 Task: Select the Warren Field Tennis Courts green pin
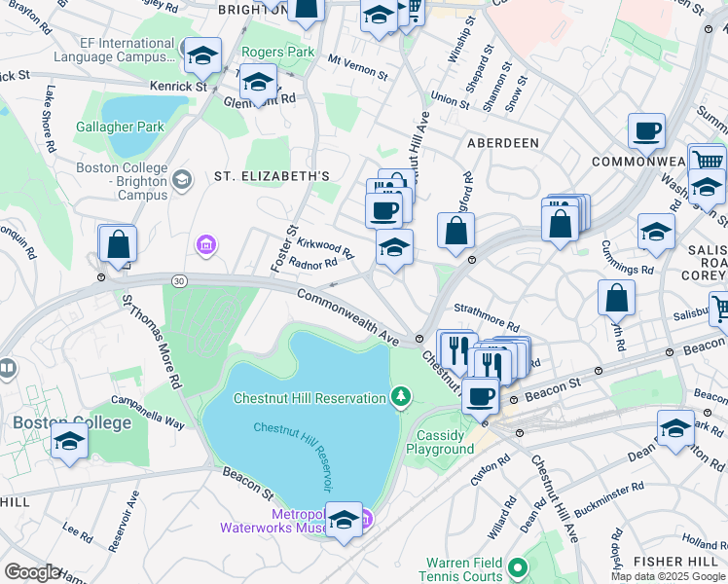tap(518, 568)
